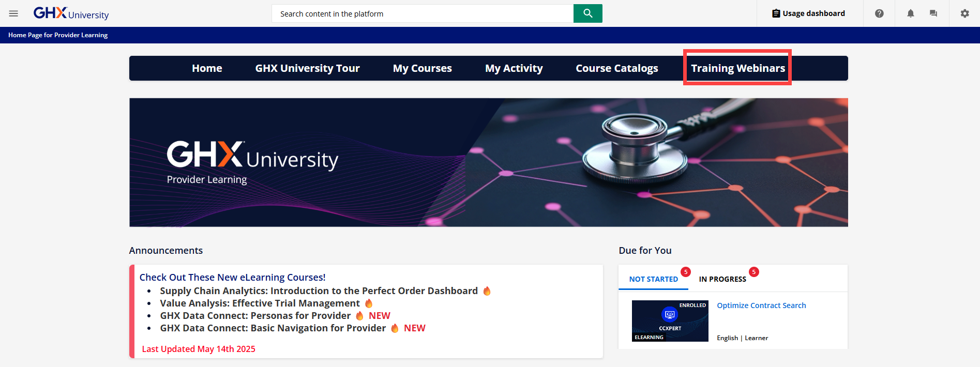980x367 pixels.
Task: View the My Activity page
Action: pos(514,68)
